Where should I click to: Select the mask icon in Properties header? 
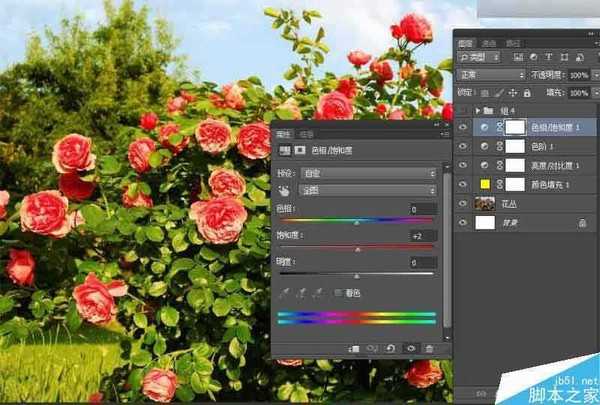(300, 150)
